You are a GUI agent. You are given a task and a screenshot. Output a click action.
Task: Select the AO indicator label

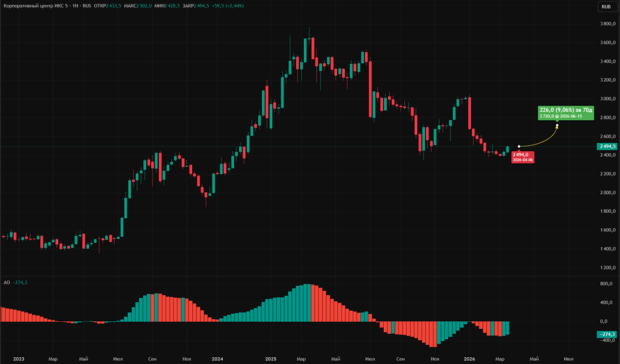[x=7, y=283]
